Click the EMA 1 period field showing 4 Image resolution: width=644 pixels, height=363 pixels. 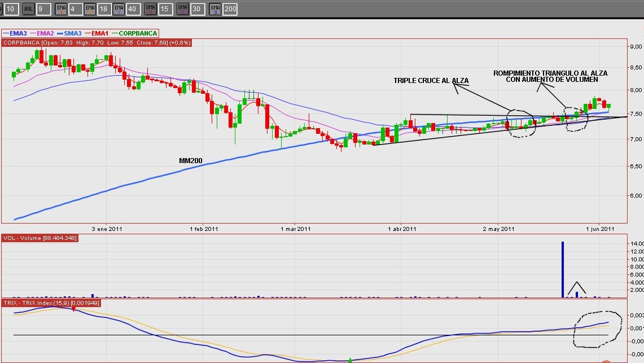(x=76, y=9)
